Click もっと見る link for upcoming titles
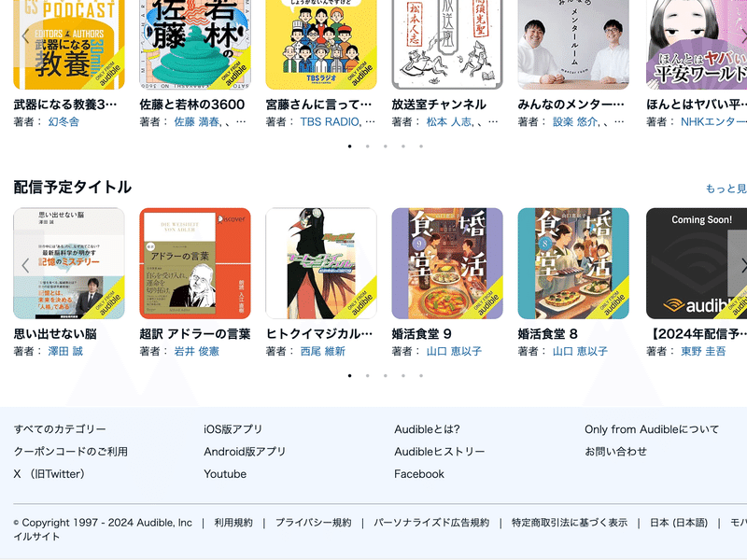The height and width of the screenshot is (560, 747). click(726, 189)
